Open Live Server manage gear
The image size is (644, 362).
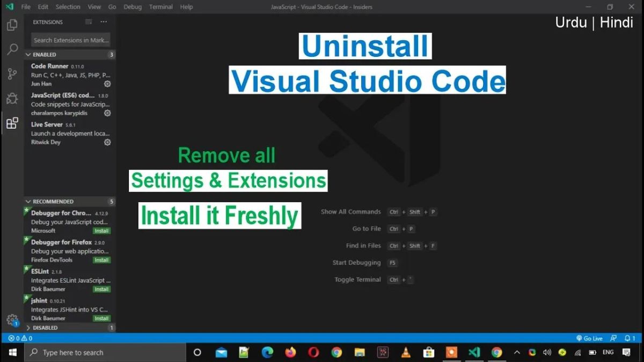coord(107,142)
